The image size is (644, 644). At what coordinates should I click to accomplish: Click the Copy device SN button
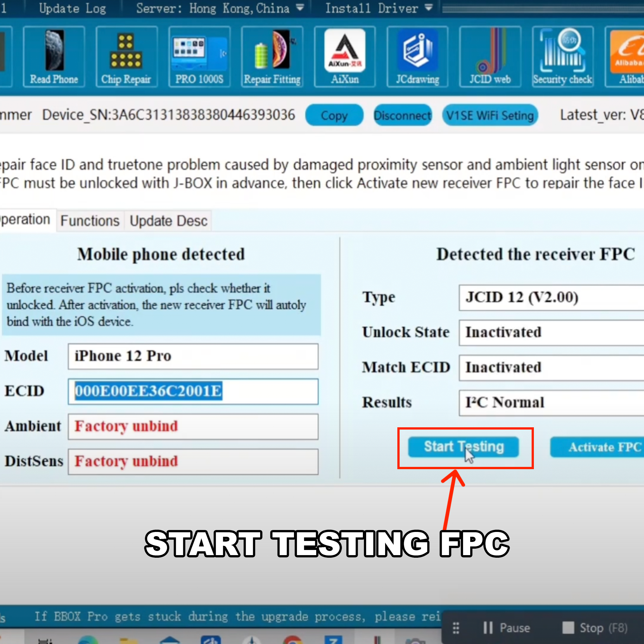(334, 115)
